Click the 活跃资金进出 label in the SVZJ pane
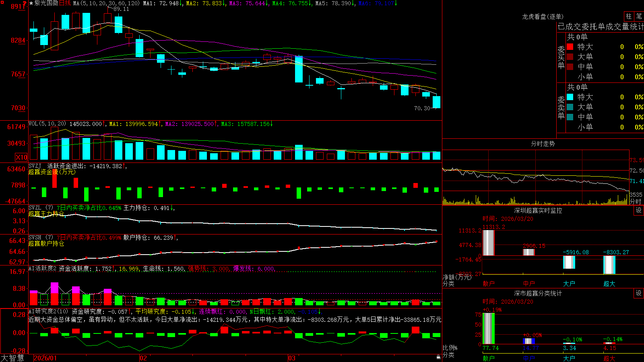The height and width of the screenshot is (362, 644). [x=66, y=166]
